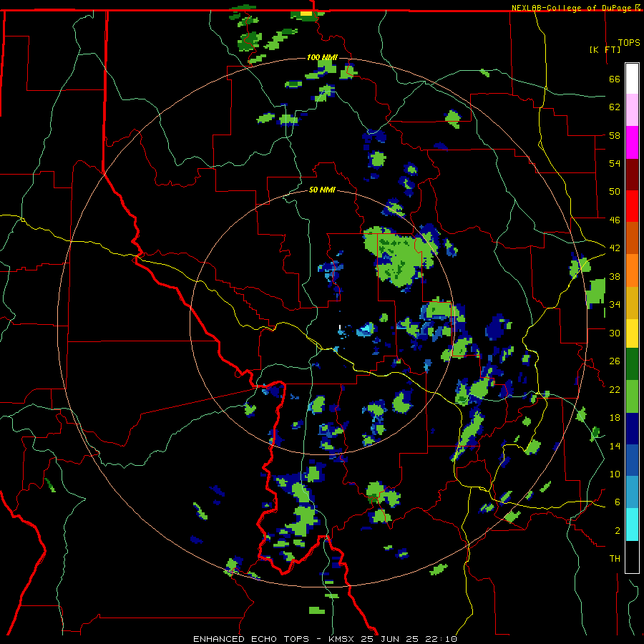644x644 pixels.
Task: Click the scale value "18"
Action: [615, 418]
